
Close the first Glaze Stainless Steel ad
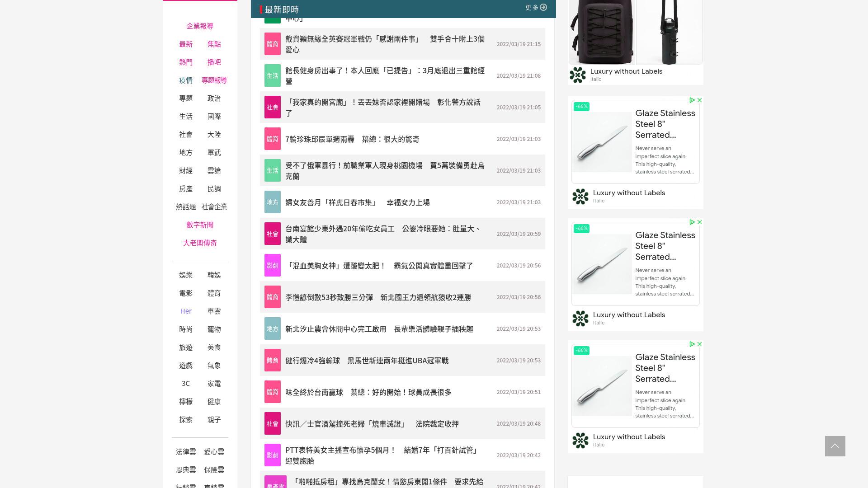pyautogui.click(x=699, y=100)
